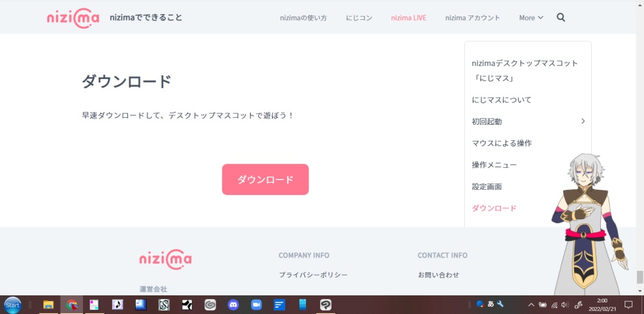Click the pink ダウンロード button
The width and height of the screenshot is (644, 314).
point(265,180)
